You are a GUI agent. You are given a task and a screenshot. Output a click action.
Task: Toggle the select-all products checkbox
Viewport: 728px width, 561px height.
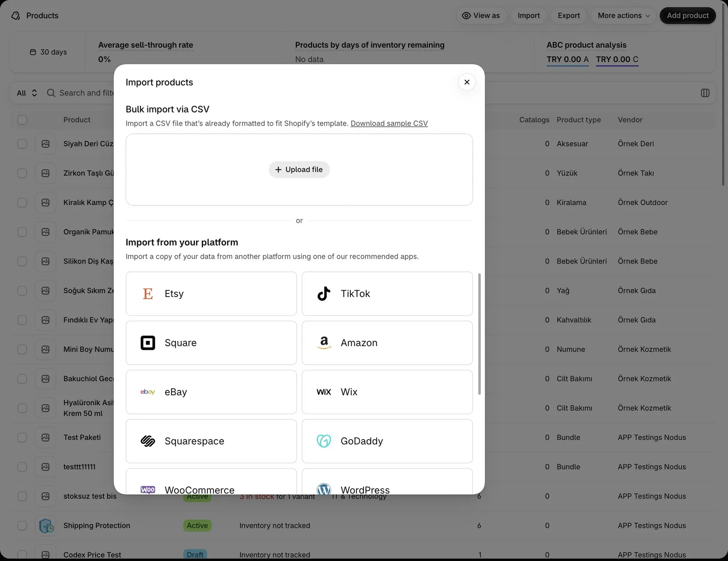pyautogui.click(x=22, y=120)
